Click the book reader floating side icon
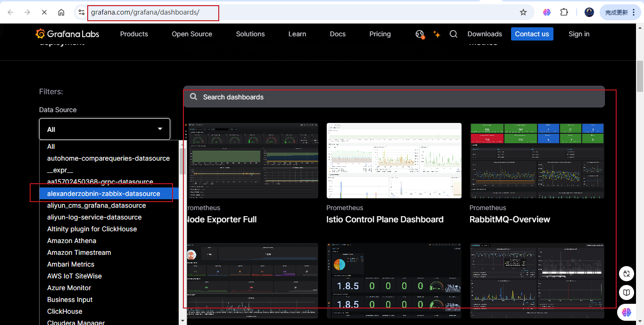Screen dimensions: 644x325 tap(626, 292)
